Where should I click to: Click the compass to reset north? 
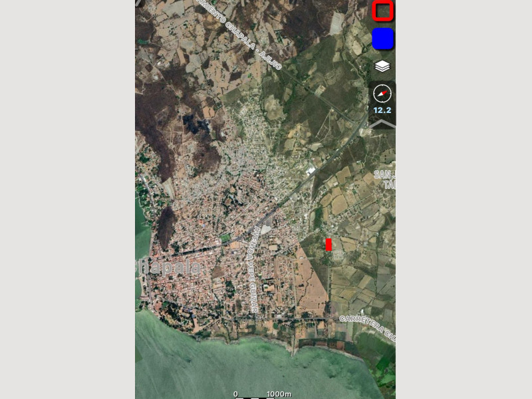pyautogui.click(x=382, y=93)
